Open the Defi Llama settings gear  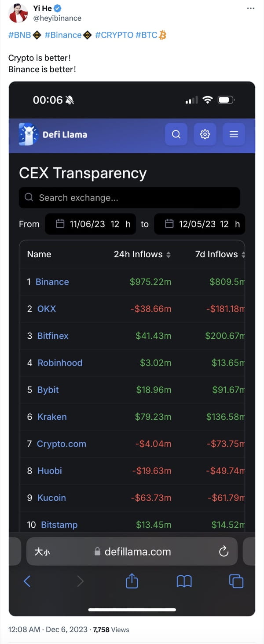[x=205, y=134]
